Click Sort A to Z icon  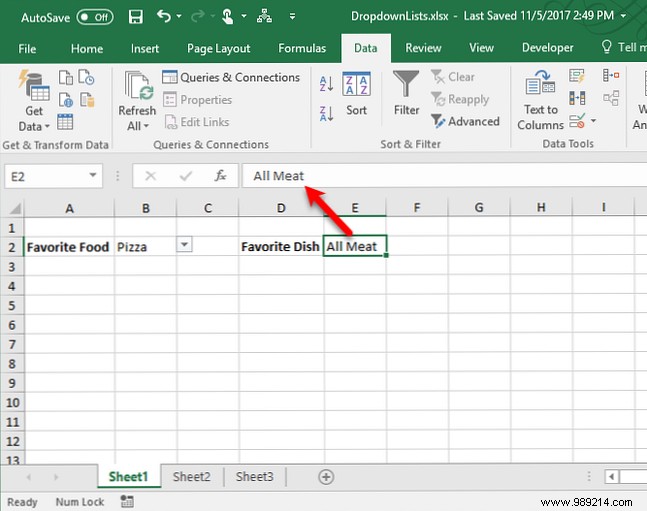click(x=326, y=84)
